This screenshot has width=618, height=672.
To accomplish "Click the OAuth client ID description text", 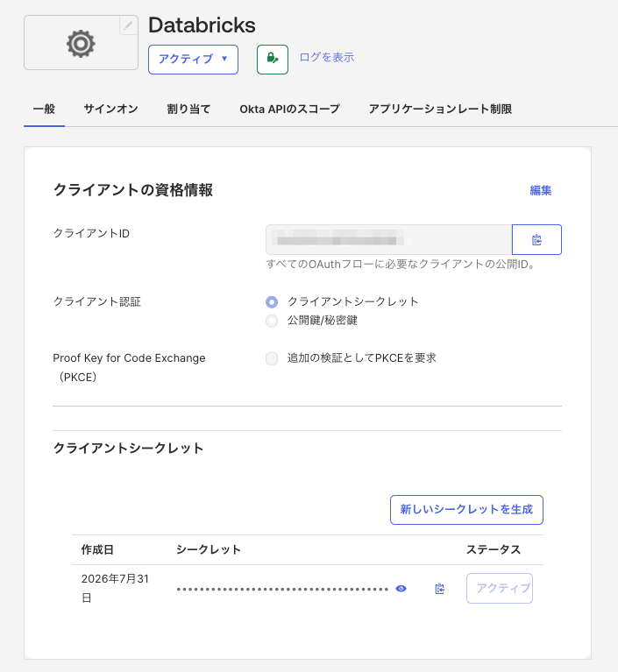I will (401, 264).
